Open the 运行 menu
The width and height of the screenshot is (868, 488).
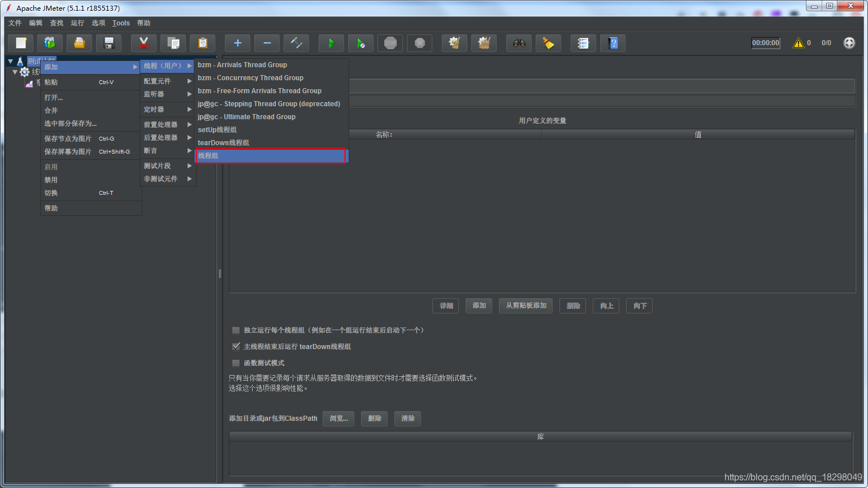click(77, 23)
